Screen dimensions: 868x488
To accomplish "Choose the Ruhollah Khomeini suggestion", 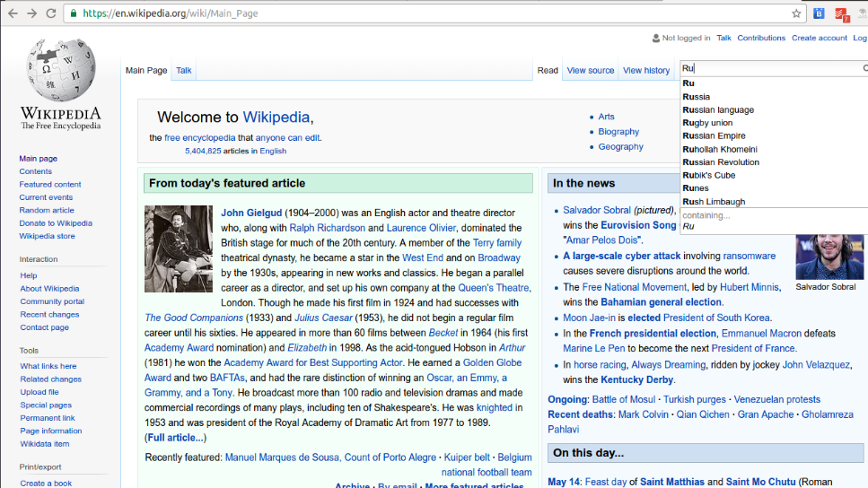I will pyautogui.click(x=774, y=150).
